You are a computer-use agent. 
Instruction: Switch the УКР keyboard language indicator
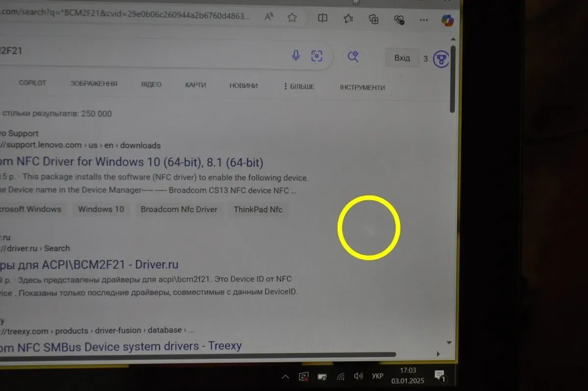tap(378, 376)
